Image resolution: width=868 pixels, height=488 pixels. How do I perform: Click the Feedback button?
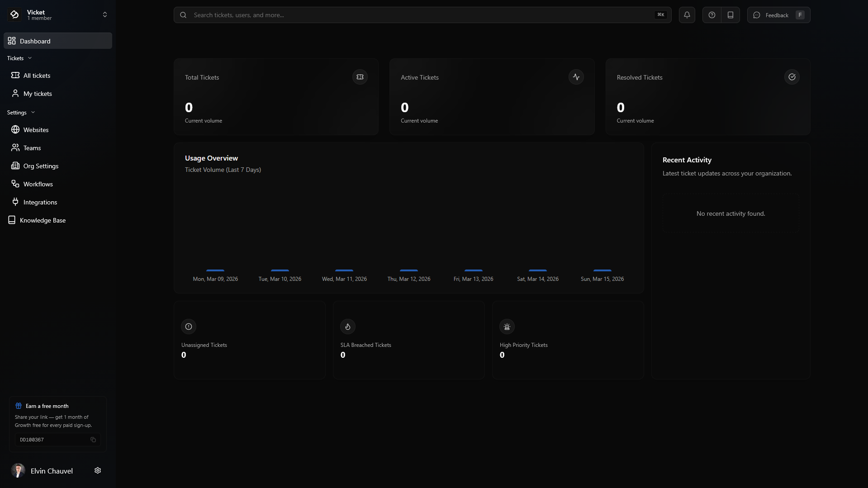click(778, 14)
